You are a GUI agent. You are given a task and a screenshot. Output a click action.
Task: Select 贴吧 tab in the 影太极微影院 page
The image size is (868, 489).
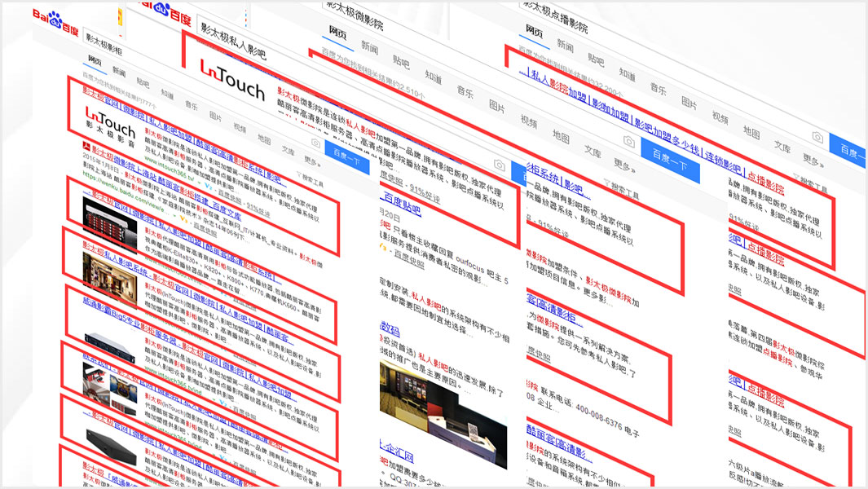[401, 61]
